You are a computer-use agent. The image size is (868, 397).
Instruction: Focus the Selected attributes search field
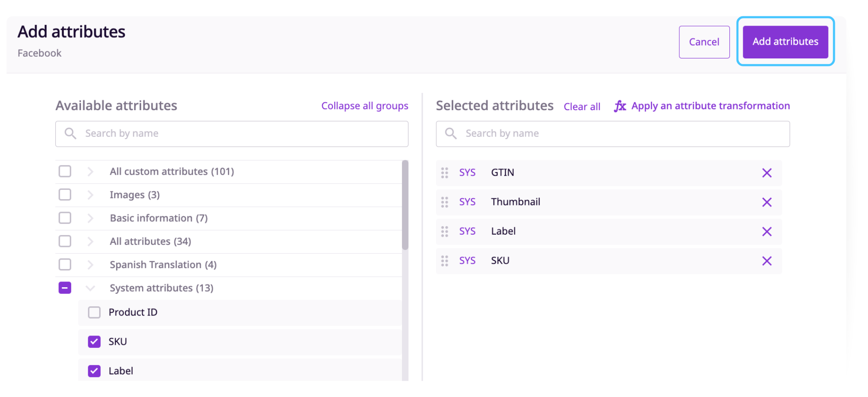pyautogui.click(x=613, y=134)
